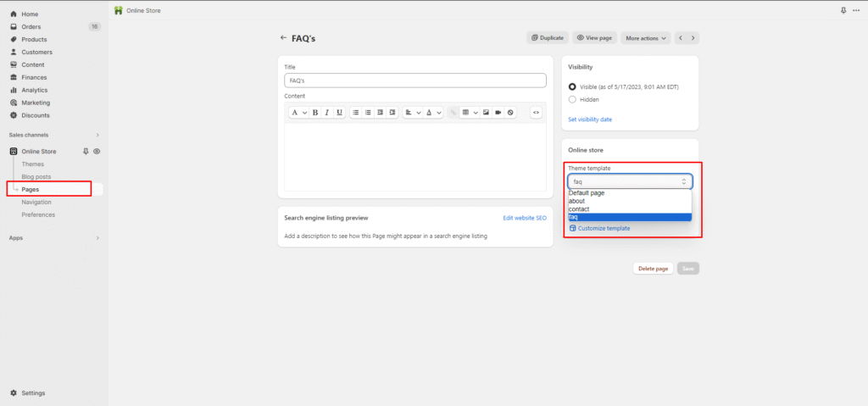This screenshot has width=868, height=406.
Task: Open Navigation under Online Store
Action: 36,202
